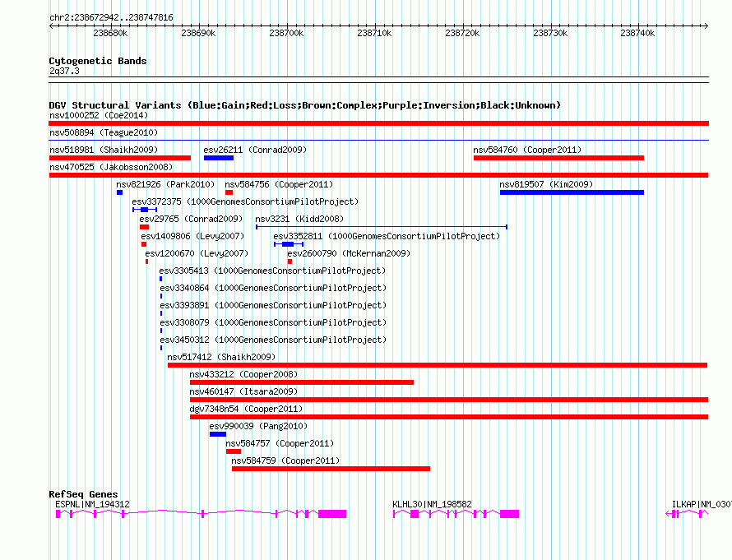
Task: Select the nsv433212 red bar
Action: point(302,382)
